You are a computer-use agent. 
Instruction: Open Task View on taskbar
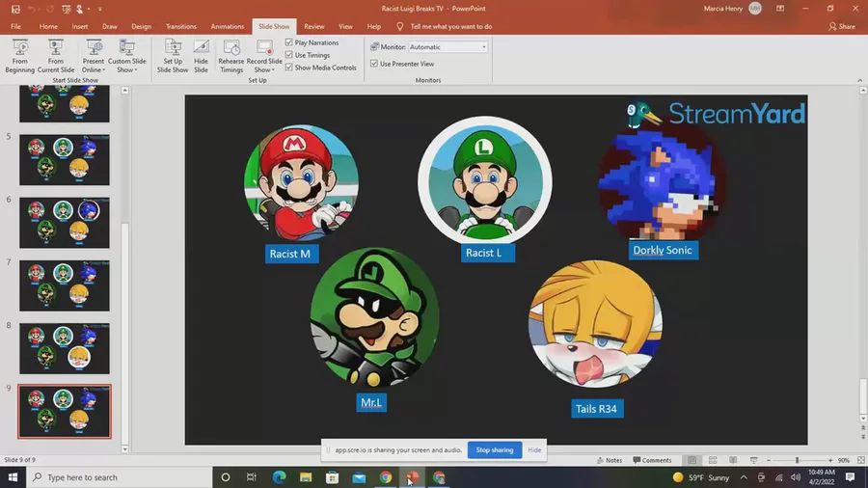(252, 477)
